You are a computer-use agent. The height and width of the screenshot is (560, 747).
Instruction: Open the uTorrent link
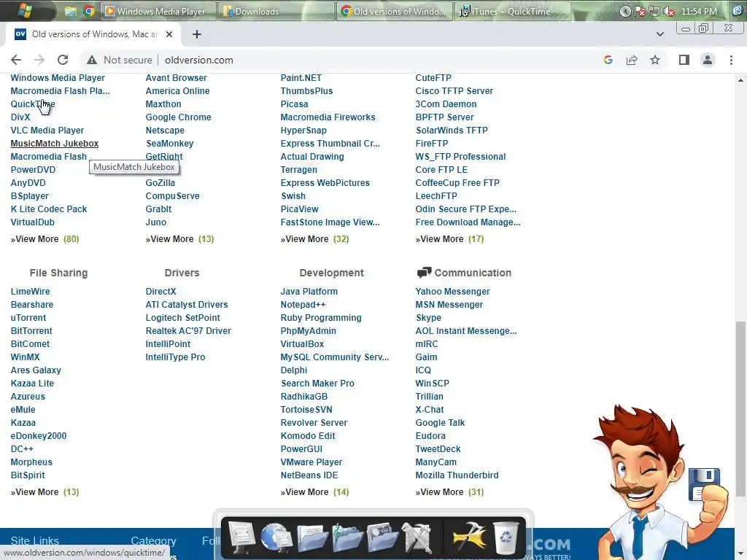tap(28, 318)
